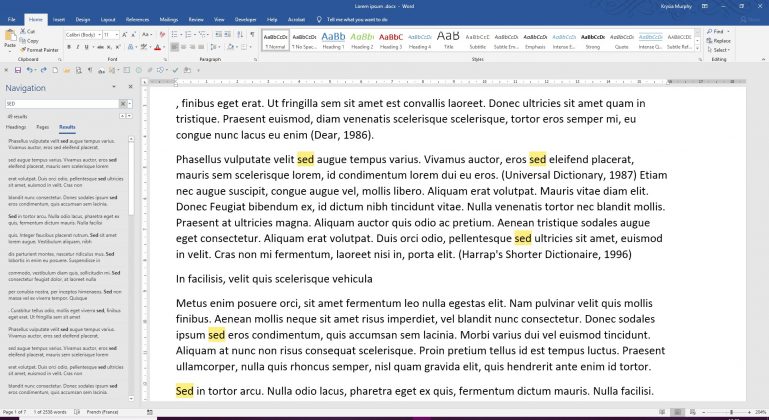Open the References ribbon tab
Image resolution: width=769 pixels, height=420 pixels.
click(137, 20)
